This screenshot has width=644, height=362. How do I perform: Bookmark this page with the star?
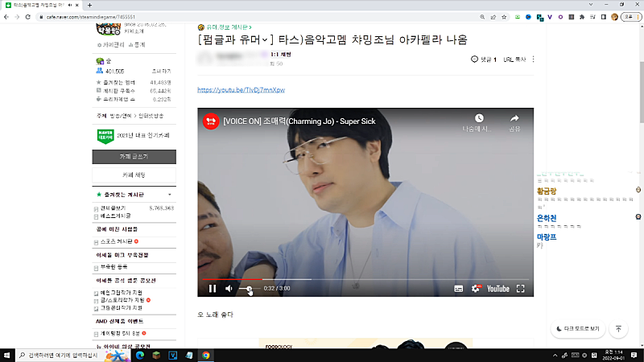coord(504,17)
